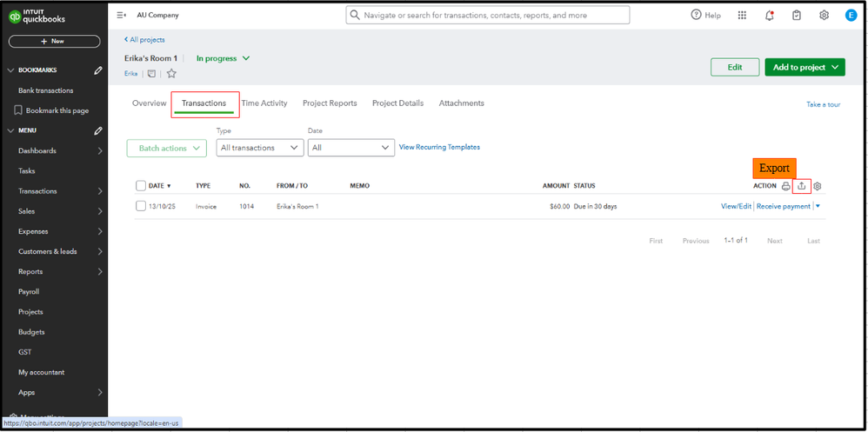The height and width of the screenshot is (432, 868).
Task: Expand the Transactions sidebar submenu
Action: [100, 191]
